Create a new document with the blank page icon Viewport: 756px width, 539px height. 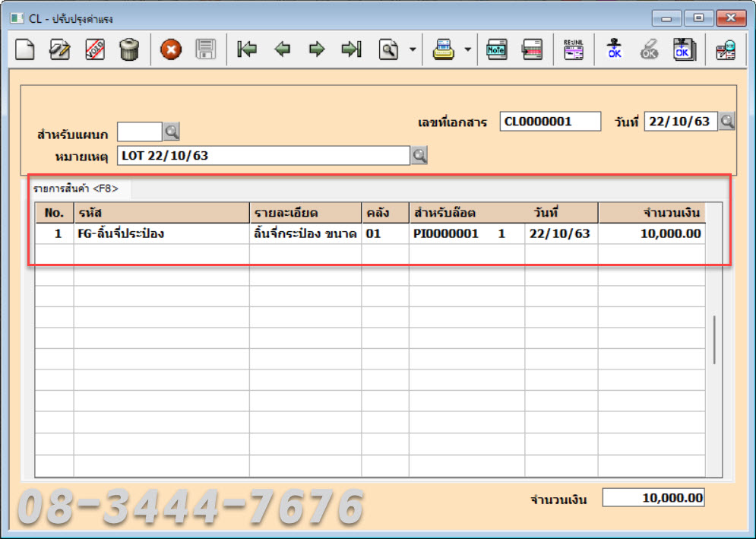(x=24, y=49)
